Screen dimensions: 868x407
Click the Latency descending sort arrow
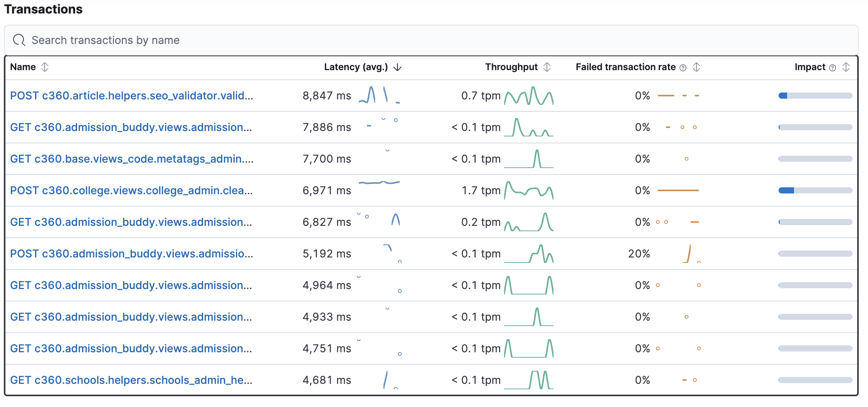397,67
